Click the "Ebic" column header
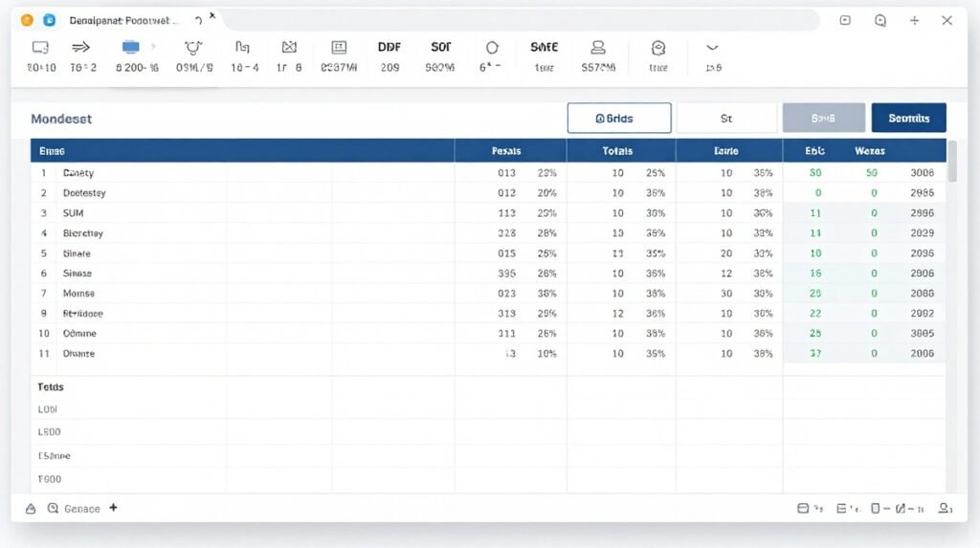The image size is (980, 548). coord(815,151)
